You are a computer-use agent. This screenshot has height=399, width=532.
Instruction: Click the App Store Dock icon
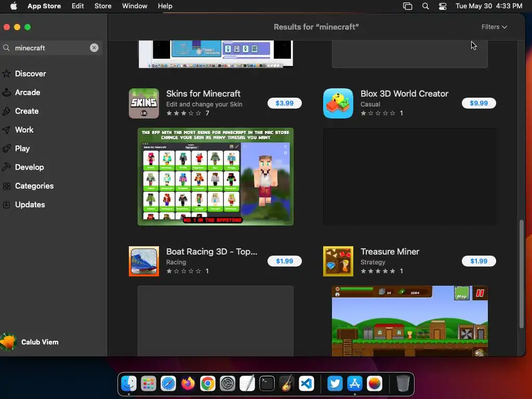pyautogui.click(x=354, y=384)
